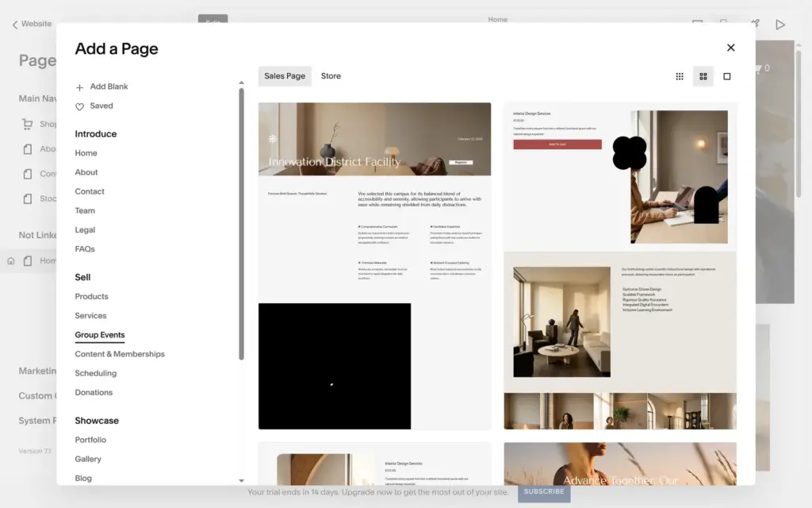The image size is (812, 508).
Task: Open the Sales Page tab
Action: point(285,75)
